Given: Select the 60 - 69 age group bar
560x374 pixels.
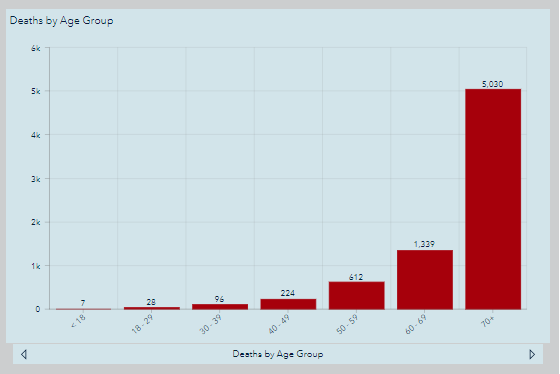Looking at the screenshot, I should (x=425, y=280).
